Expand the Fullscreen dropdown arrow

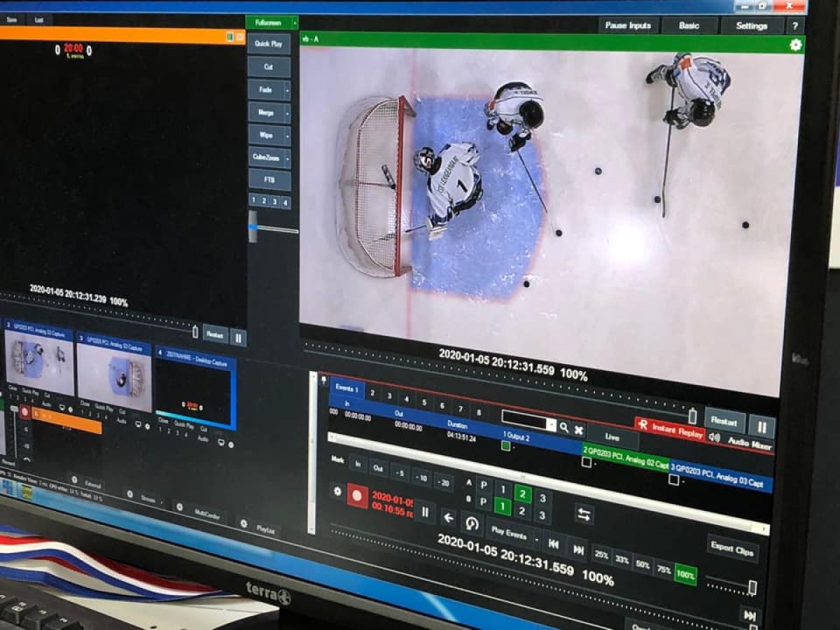tap(293, 23)
